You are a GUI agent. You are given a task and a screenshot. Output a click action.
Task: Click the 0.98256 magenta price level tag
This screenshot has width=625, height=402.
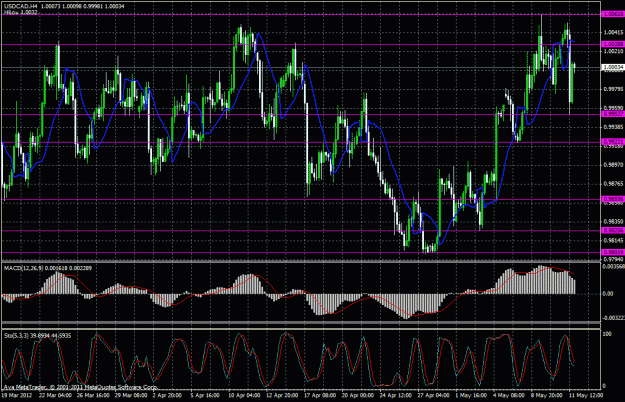click(x=613, y=230)
